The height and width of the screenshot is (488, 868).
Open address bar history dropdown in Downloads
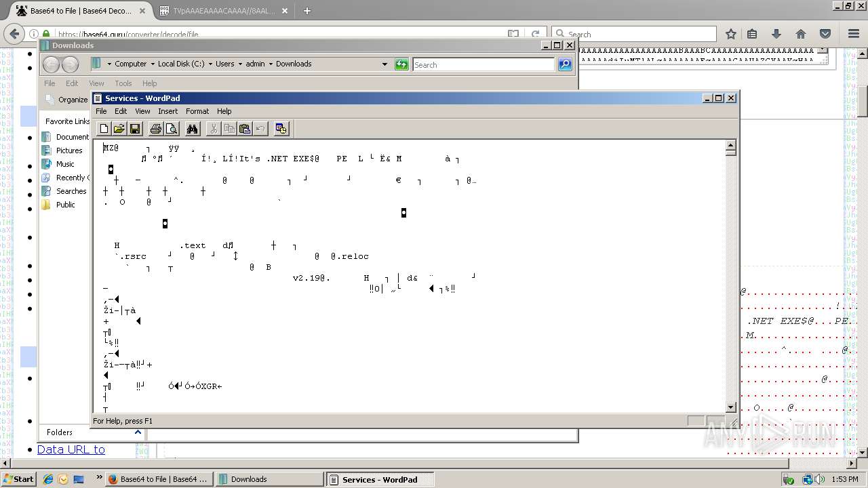[384, 64]
